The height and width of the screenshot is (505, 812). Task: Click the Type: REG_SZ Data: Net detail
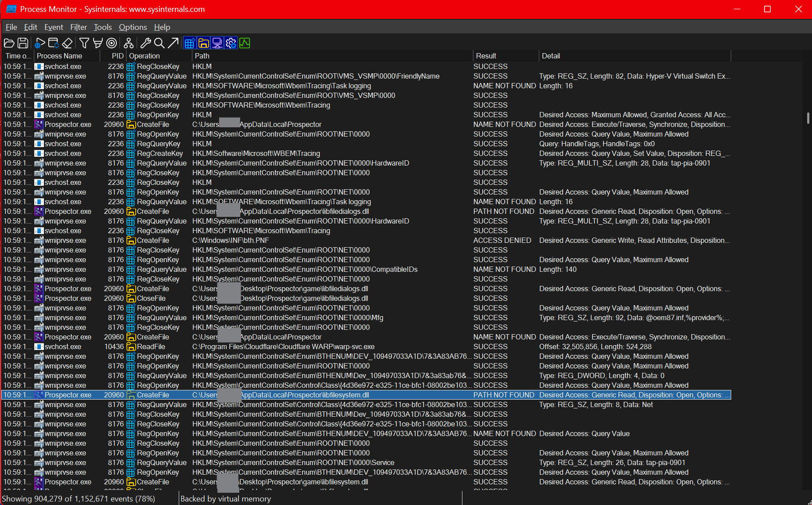click(596, 404)
